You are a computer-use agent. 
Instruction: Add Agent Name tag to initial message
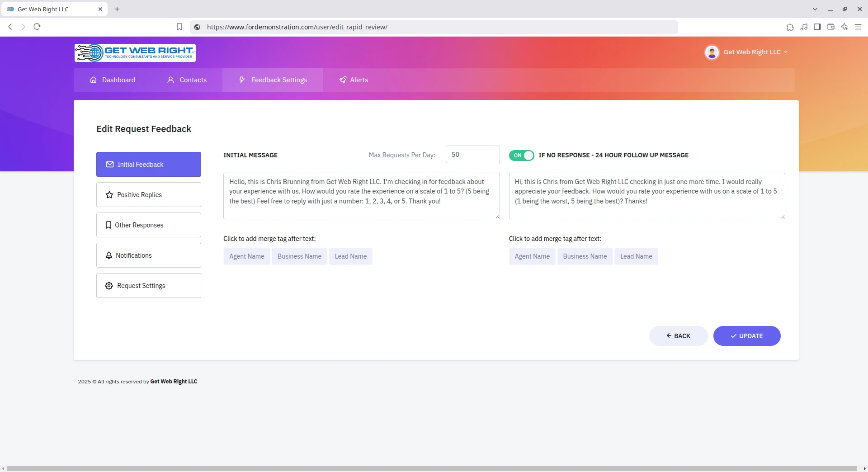(x=247, y=256)
